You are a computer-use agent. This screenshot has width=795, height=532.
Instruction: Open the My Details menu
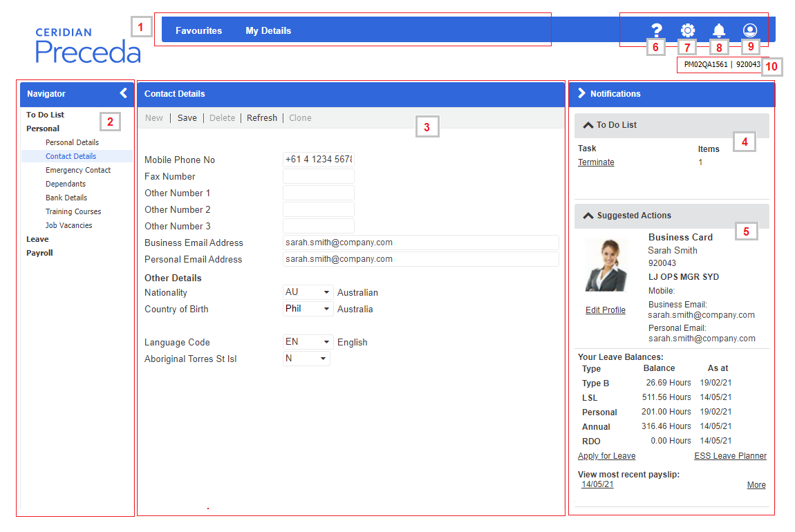click(268, 30)
